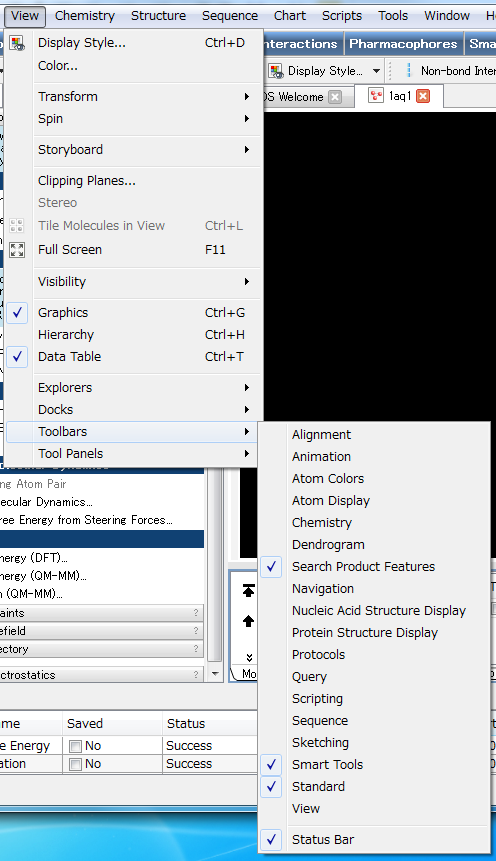Toggle the Saved checkbox in Energy row
The height and width of the screenshot is (861, 496).
pos(75,746)
